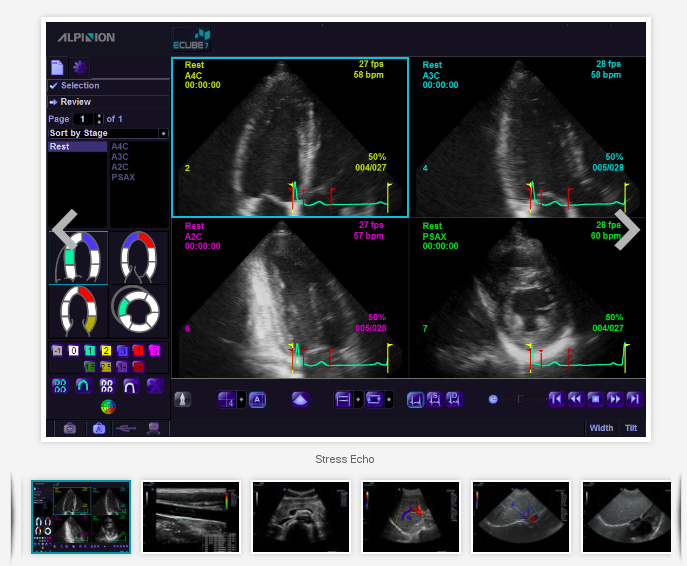Image resolution: width=687 pixels, height=566 pixels.
Task: Click the green four-segment all-views normal icon
Action: click(60, 386)
